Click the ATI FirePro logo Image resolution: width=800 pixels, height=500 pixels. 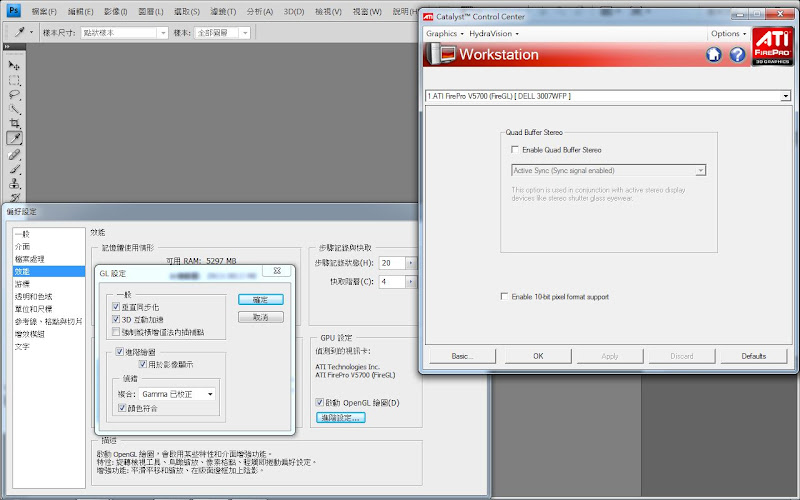[772, 46]
